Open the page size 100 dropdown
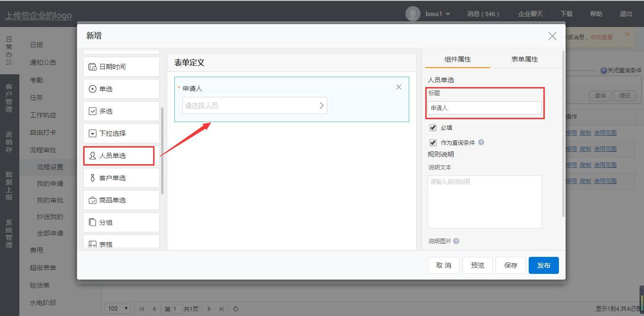Image resolution: width=644 pixels, height=316 pixels. click(x=117, y=308)
